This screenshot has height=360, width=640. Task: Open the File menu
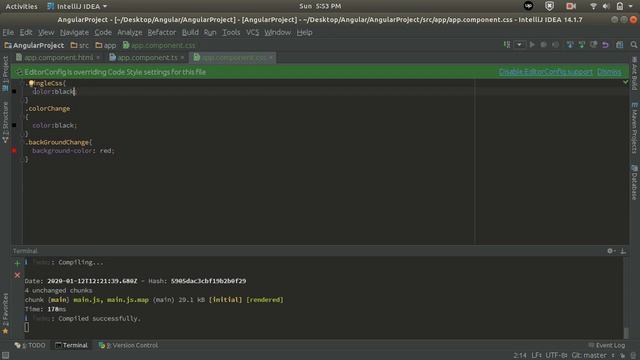8,32
